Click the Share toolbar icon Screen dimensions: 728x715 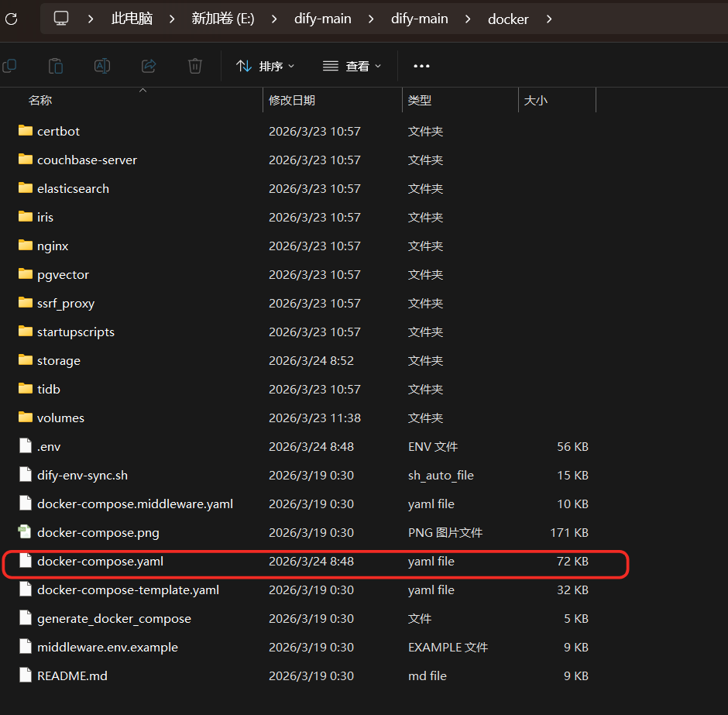(149, 66)
